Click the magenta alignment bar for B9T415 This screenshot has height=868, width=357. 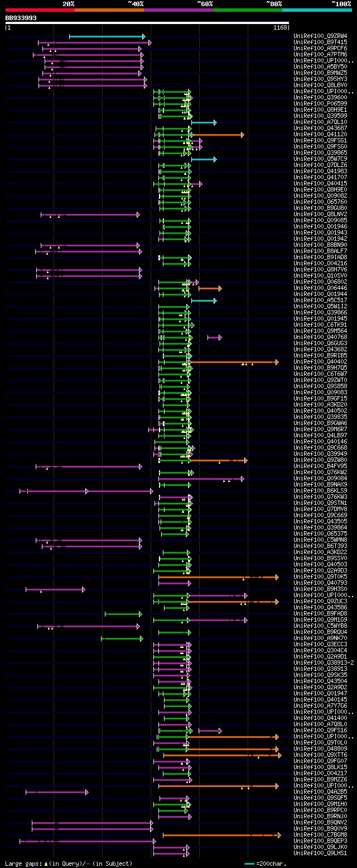tap(94, 42)
